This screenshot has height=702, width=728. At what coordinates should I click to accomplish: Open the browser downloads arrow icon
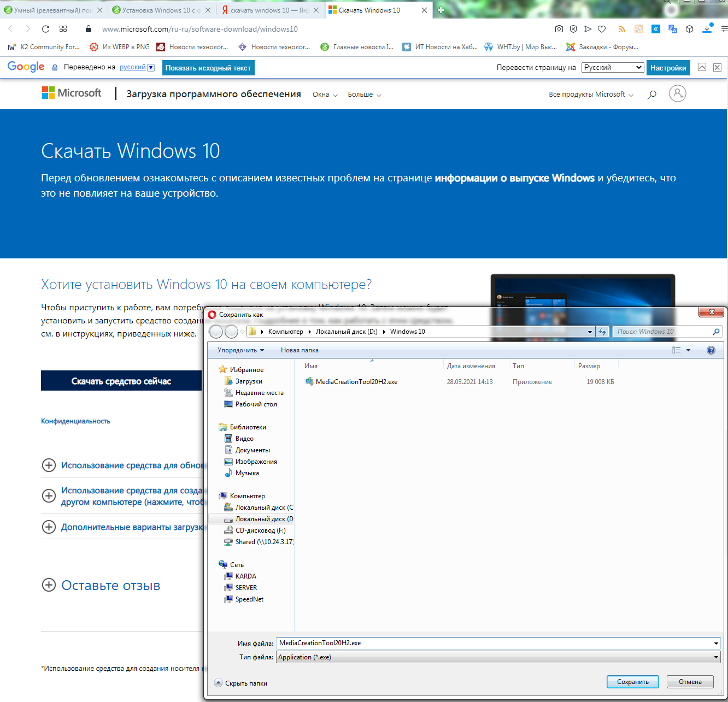pyautogui.click(x=707, y=29)
